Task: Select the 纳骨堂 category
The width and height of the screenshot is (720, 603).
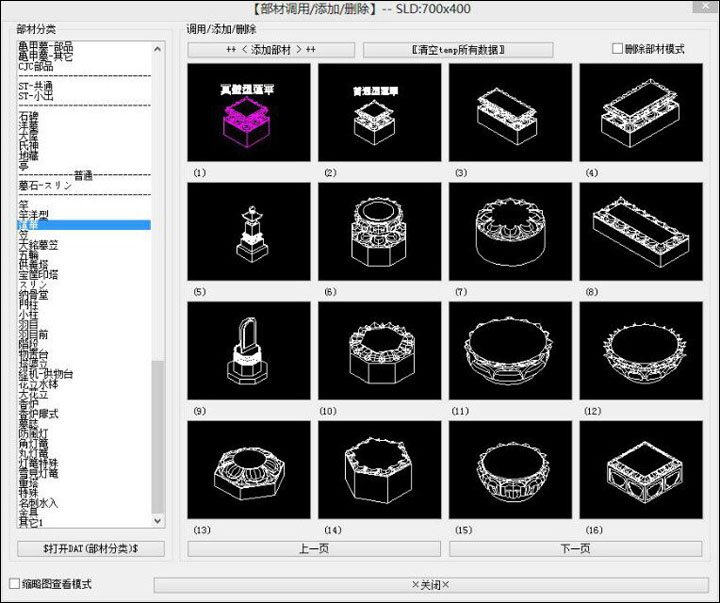Action: [x=33, y=294]
